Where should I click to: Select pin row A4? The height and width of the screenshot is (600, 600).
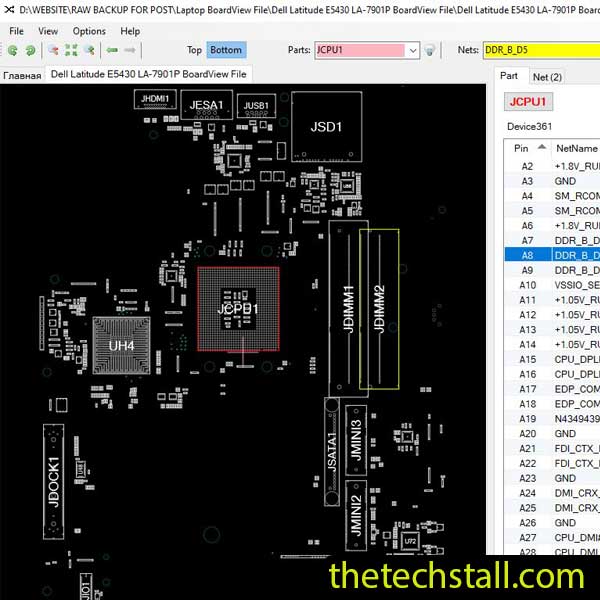552,196
